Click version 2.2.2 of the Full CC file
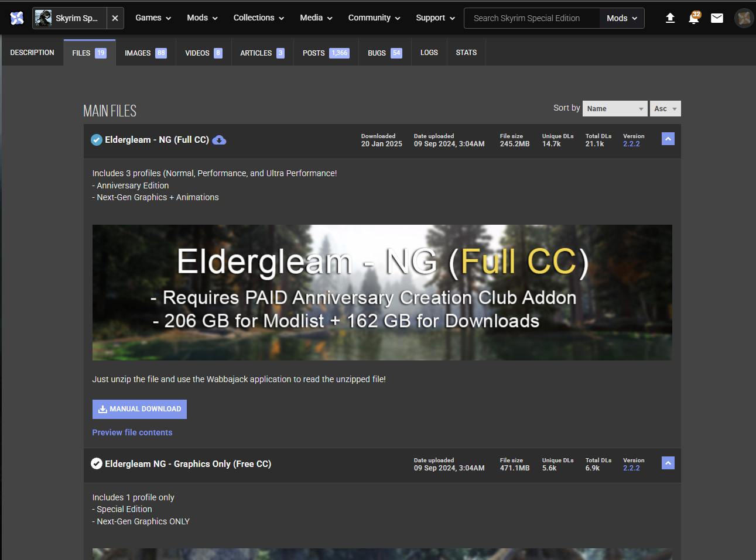This screenshot has height=560, width=756. pos(631,144)
